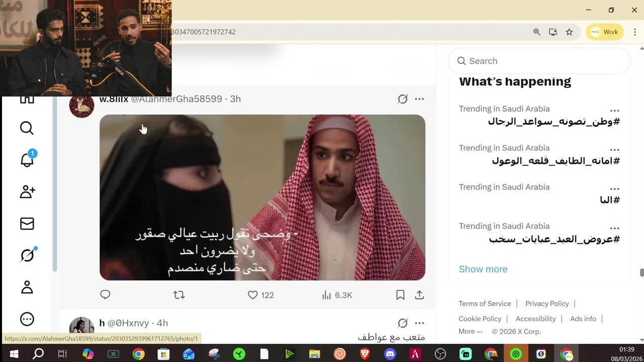The image size is (644, 362).
Task: Open options for trend #امانه_الطايف_قلعه_الوعول
Action: click(614, 150)
